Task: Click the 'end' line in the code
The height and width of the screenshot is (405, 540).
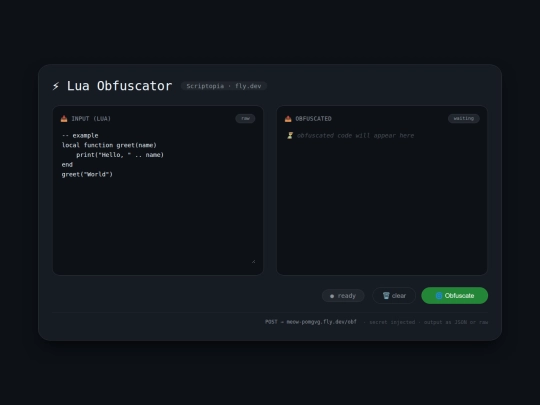Action: (67, 165)
